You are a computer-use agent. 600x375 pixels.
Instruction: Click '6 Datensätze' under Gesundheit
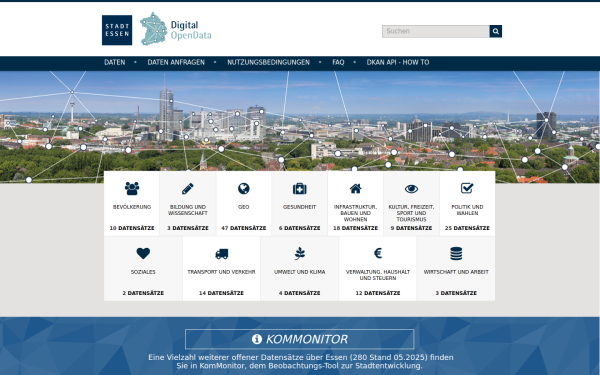300,228
